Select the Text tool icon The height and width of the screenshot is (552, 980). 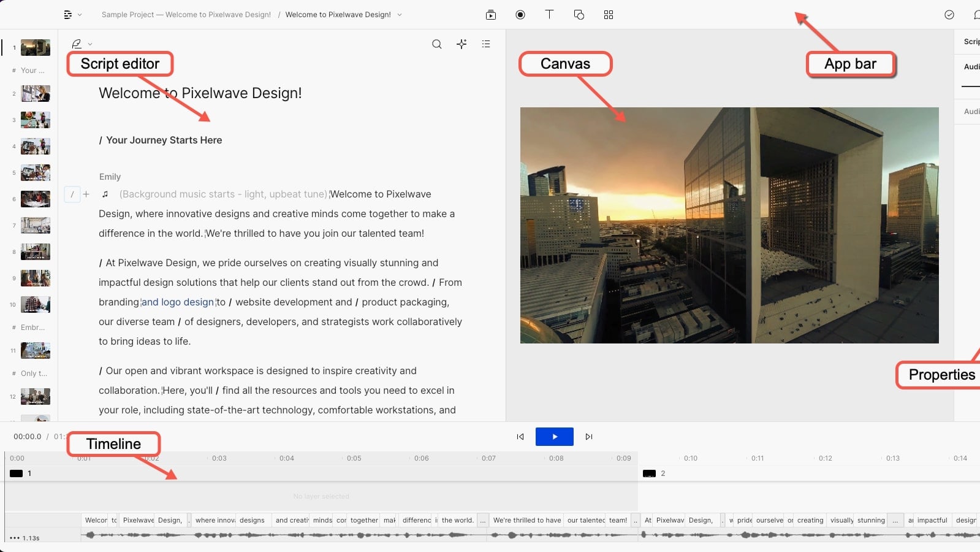click(549, 14)
